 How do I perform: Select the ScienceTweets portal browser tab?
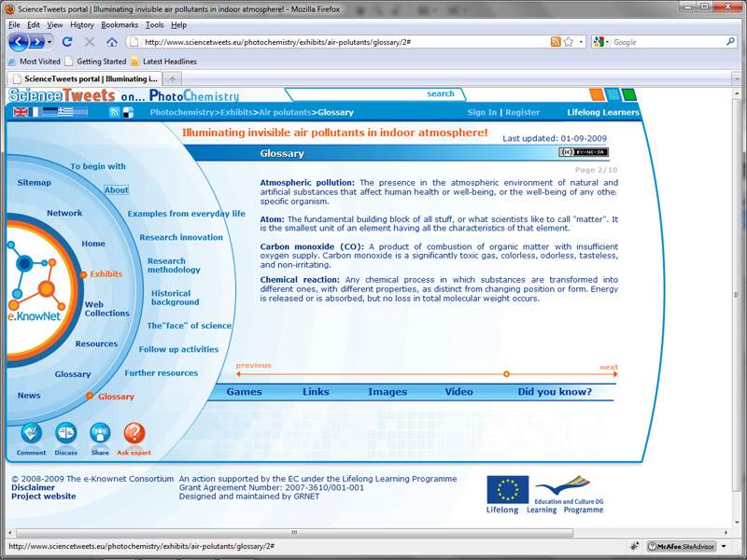(85, 78)
